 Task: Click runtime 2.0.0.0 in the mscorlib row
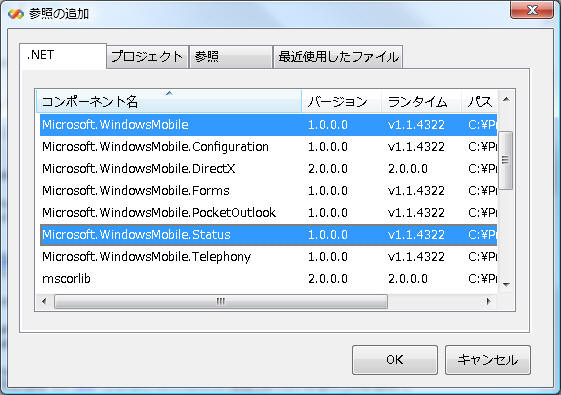pyautogui.click(x=408, y=278)
